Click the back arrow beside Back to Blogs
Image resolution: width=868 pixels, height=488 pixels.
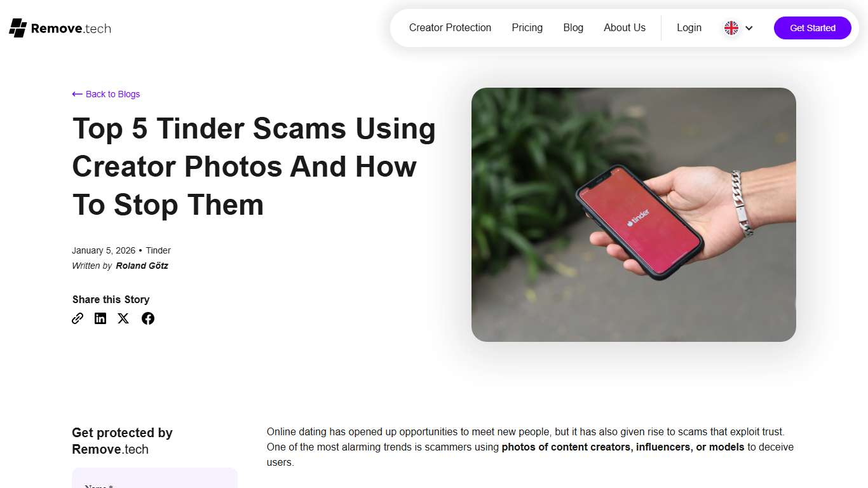coord(78,94)
